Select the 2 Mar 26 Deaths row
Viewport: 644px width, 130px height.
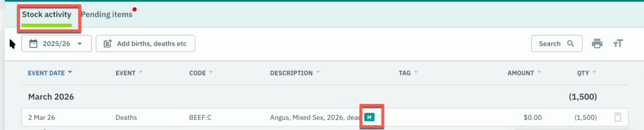[x=325, y=117]
